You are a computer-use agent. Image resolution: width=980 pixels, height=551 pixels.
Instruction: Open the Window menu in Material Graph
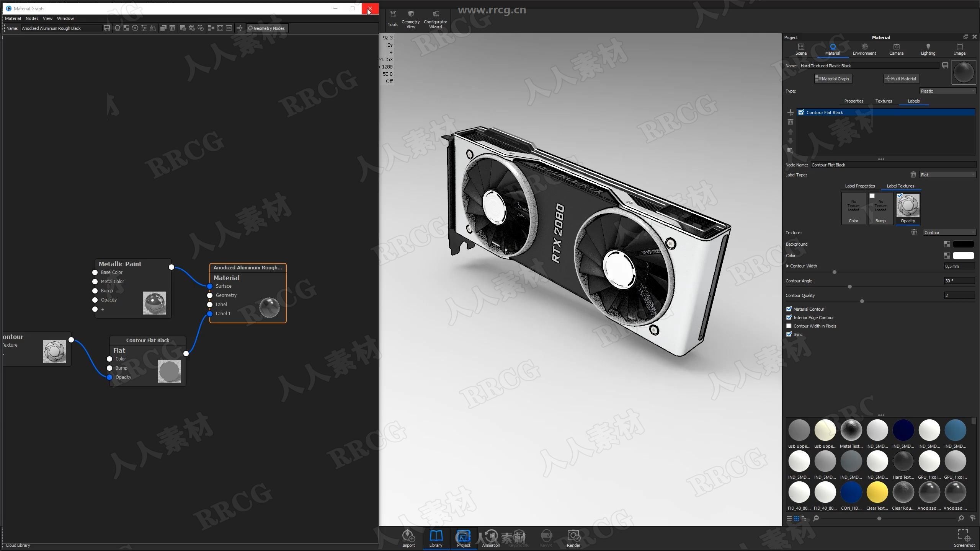65,18
